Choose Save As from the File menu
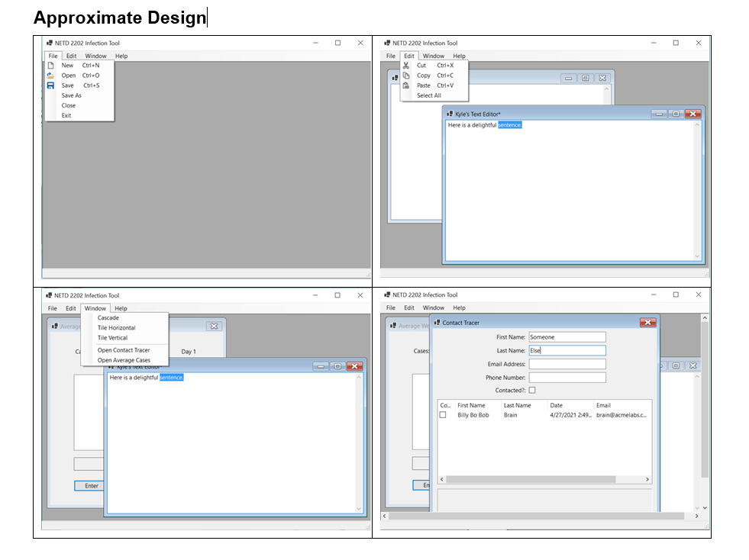749x560 pixels. click(x=71, y=95)
